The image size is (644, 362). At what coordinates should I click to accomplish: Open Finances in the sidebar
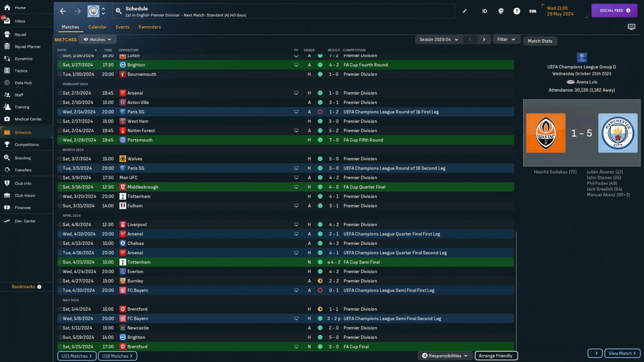27,208
